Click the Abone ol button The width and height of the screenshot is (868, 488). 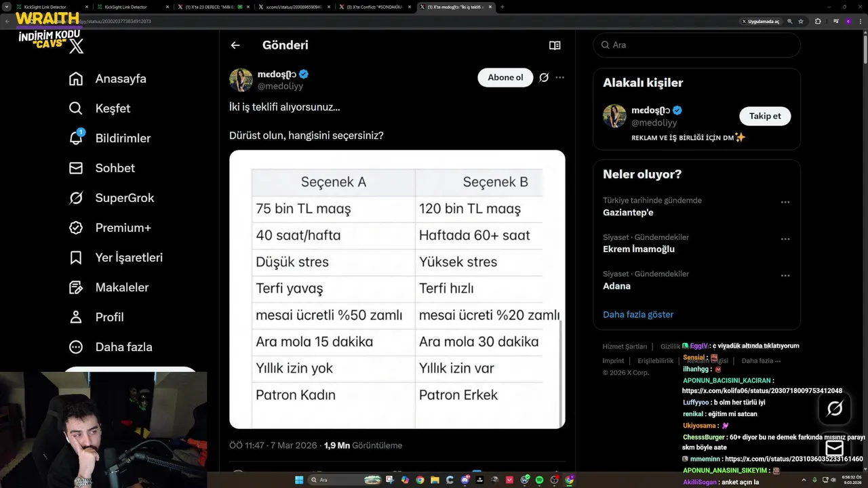pos(505,77)
